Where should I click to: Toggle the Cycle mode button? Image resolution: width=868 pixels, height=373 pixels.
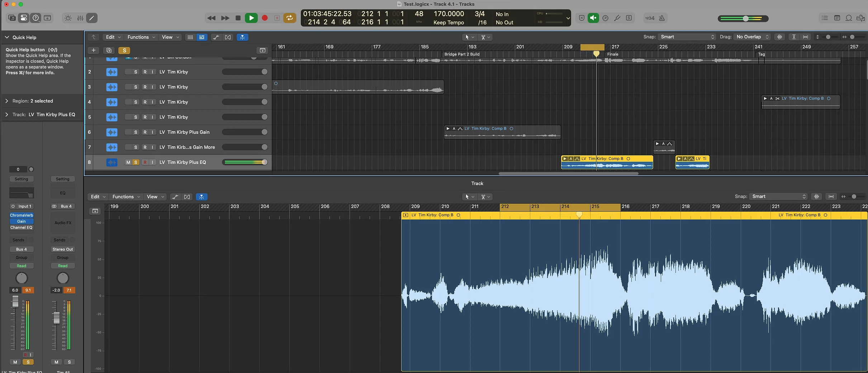(289, 18)
